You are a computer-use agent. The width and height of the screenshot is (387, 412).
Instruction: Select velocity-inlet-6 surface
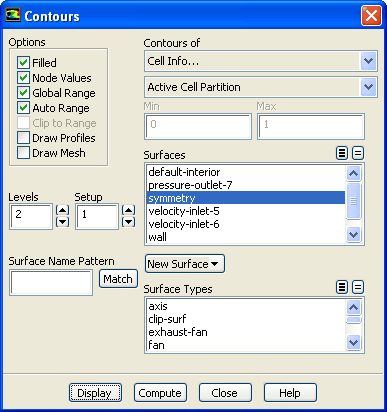click(x=246, y=224)
